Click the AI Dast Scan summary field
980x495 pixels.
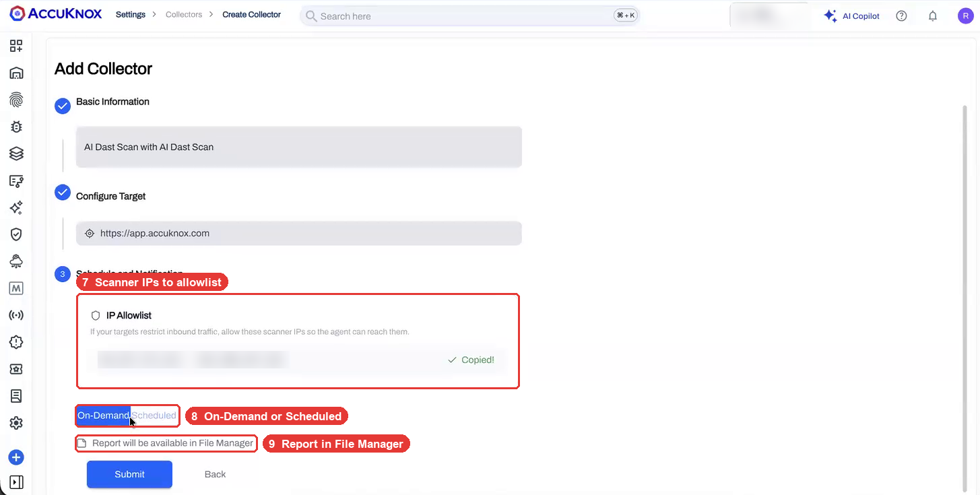[299, 147]
